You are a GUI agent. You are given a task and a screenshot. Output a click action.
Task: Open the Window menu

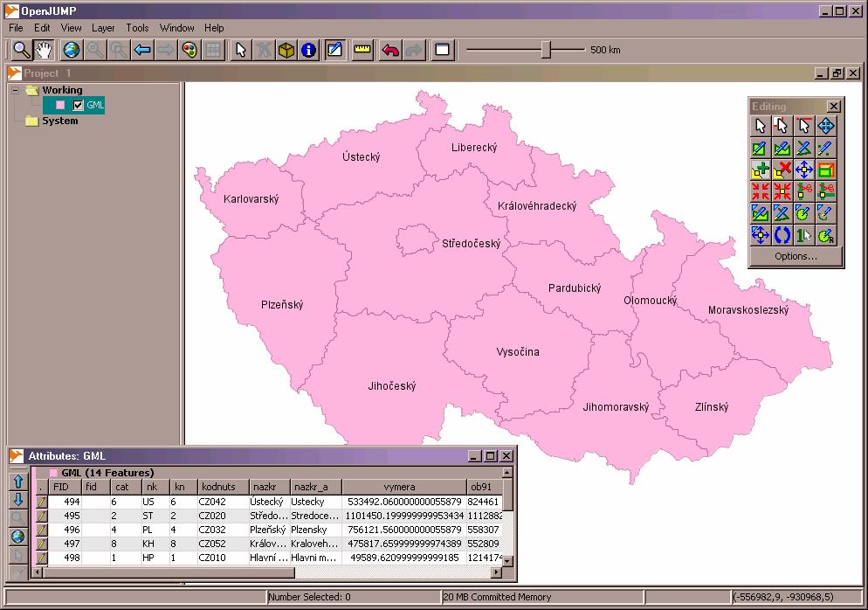176,28
